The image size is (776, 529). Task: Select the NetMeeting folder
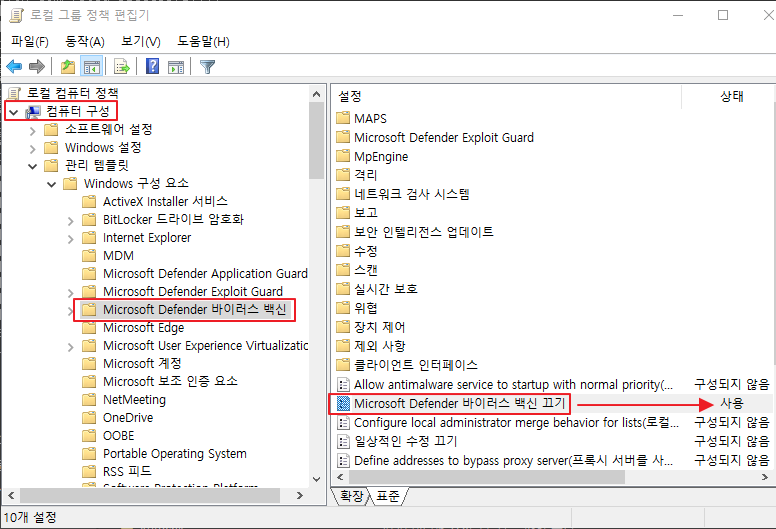134,400
